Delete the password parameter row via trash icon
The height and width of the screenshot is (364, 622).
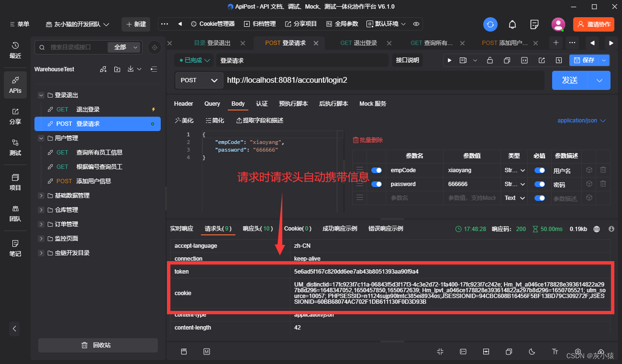point(603,184)
